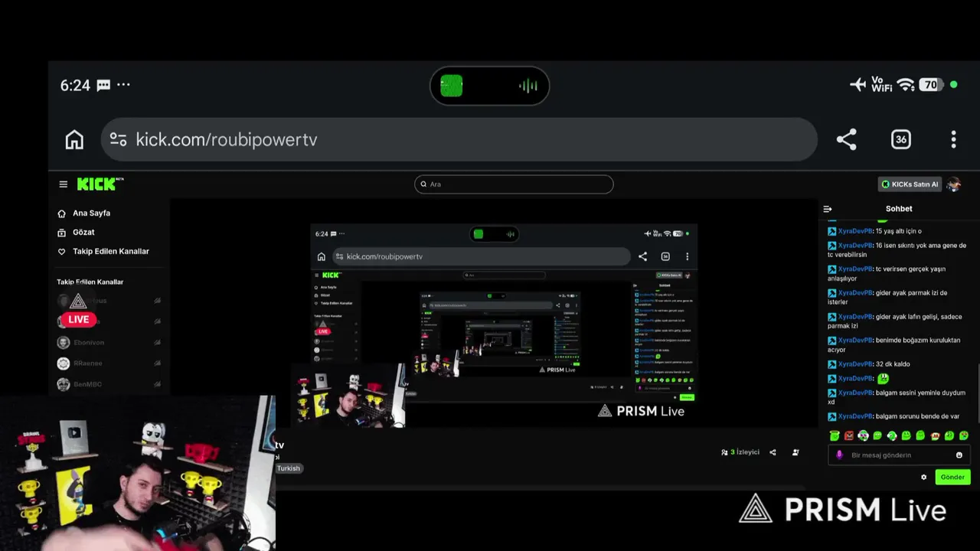
Task: Click the chat panel scrollbar
Action: pyautogui.click(x=977, y=392)
